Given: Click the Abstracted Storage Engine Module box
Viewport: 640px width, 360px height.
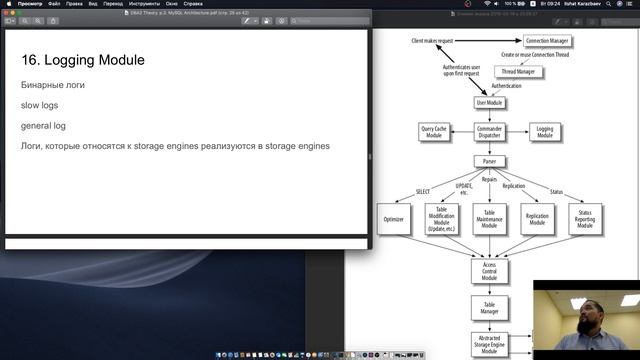Looking at the screenshot, I should click(x=489, y=344).
